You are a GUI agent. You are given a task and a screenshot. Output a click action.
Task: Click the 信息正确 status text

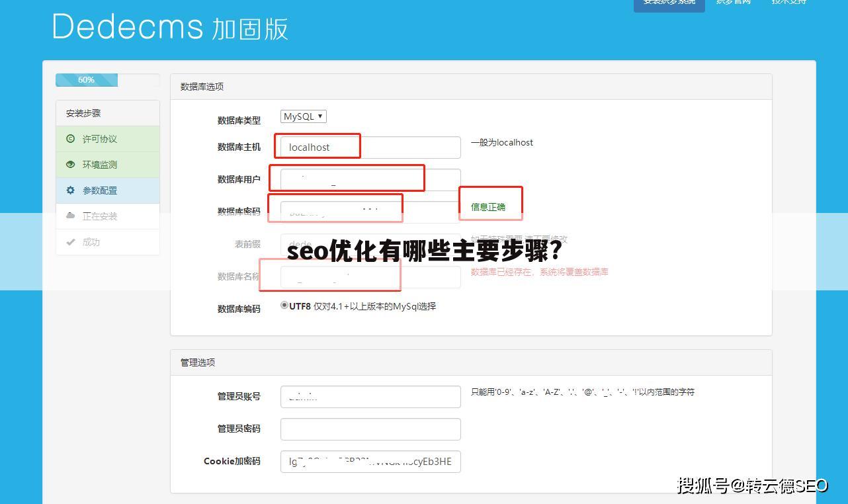pyautogui.click(x=488, y=207)
